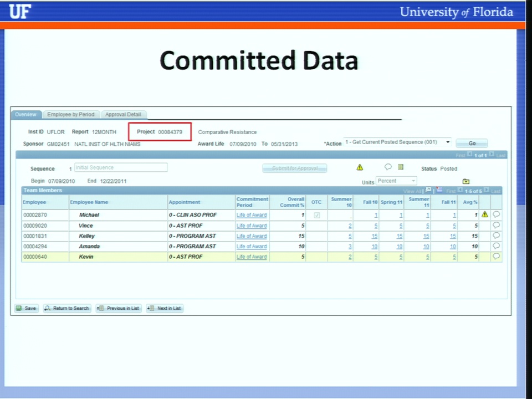
Task: Click the Submit for Approval button
Action: tap(294, 168)
